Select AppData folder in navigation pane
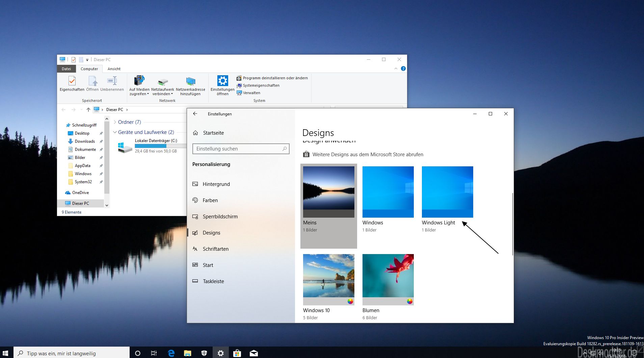Viewport: 644px width, 358px height. tap(83, 166)
